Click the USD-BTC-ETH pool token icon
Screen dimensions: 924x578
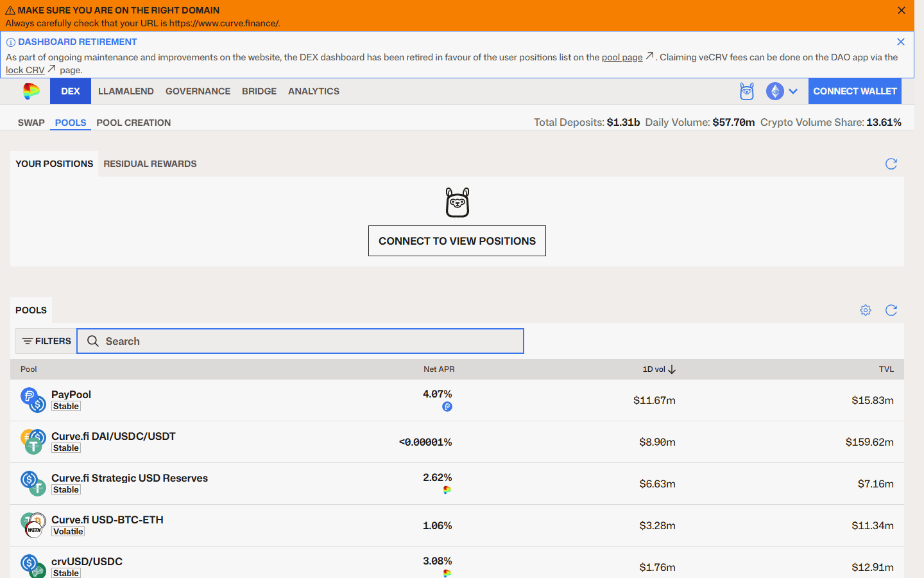[33, 525]
